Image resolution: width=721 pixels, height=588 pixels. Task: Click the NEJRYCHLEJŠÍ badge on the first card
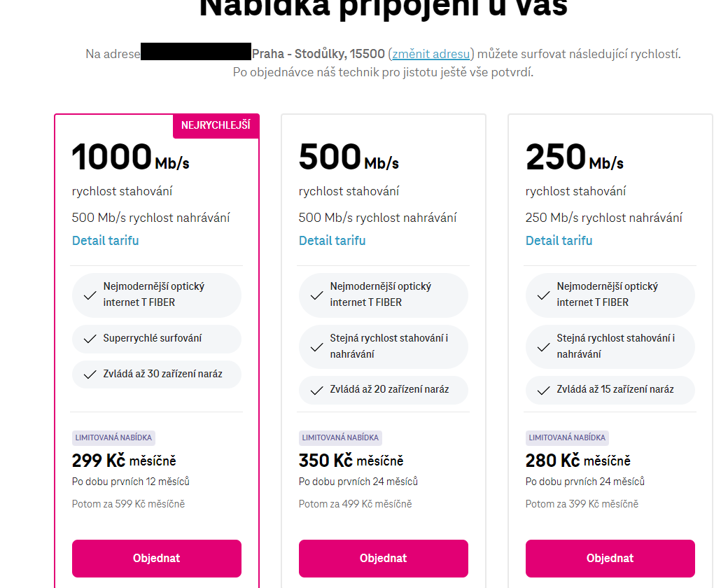[216, 125]
